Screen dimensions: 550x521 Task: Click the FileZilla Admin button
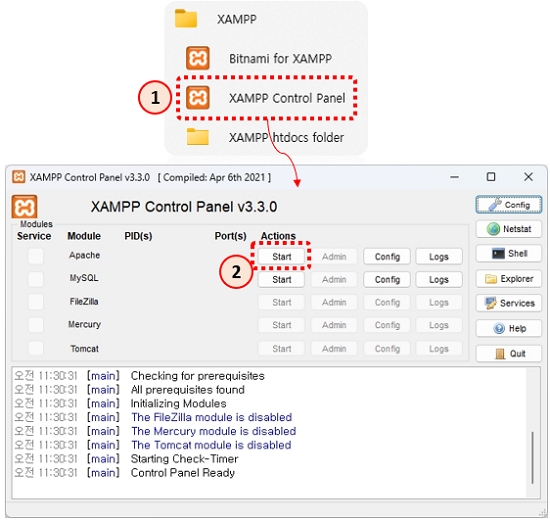[334, 302]
